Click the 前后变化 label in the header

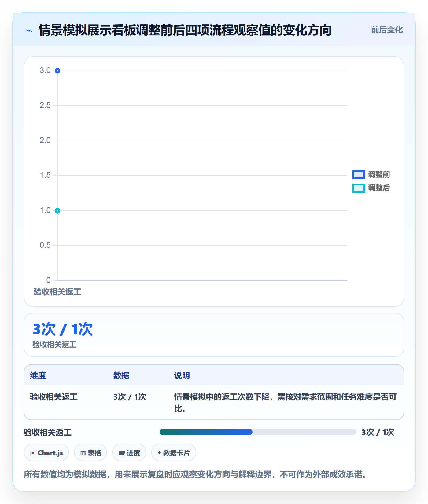point(387,30)
